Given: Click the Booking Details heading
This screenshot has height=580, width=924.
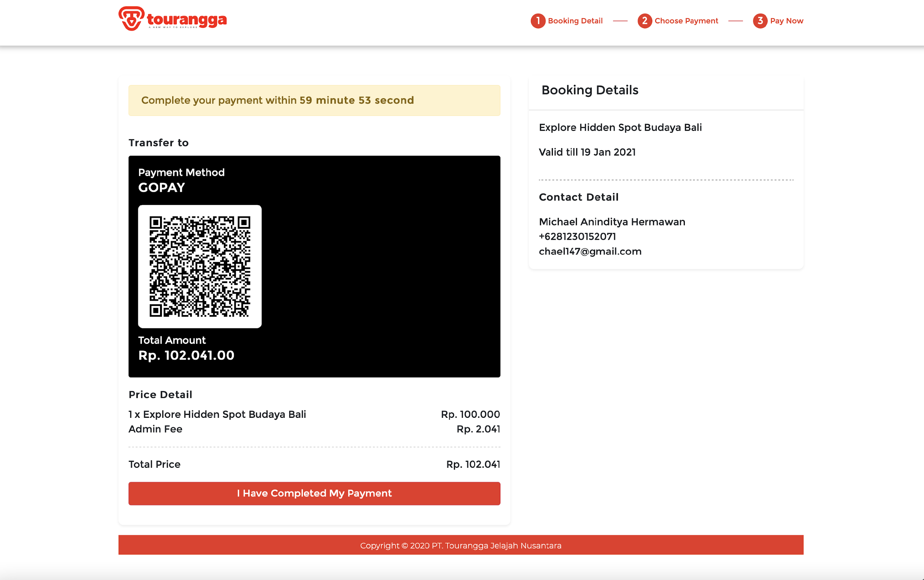Looking at the screenshot, I should pos(590,90).
